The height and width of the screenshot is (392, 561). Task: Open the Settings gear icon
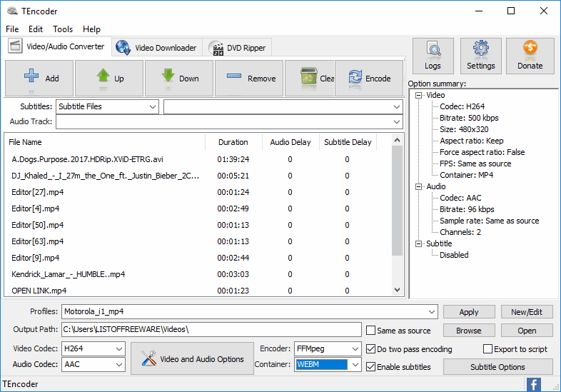point(481,48)
